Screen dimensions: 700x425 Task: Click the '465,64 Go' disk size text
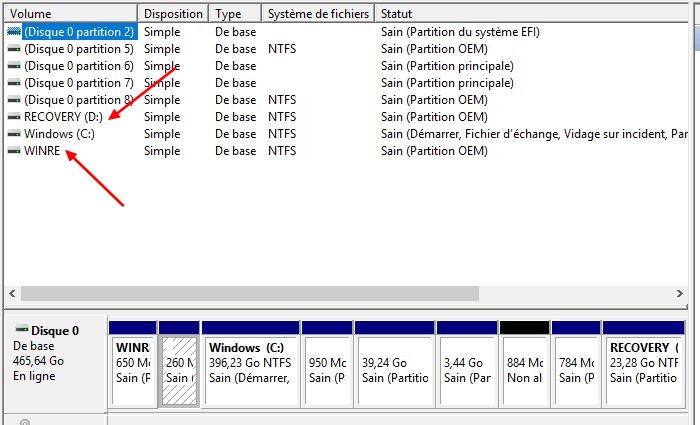(38, 361)
